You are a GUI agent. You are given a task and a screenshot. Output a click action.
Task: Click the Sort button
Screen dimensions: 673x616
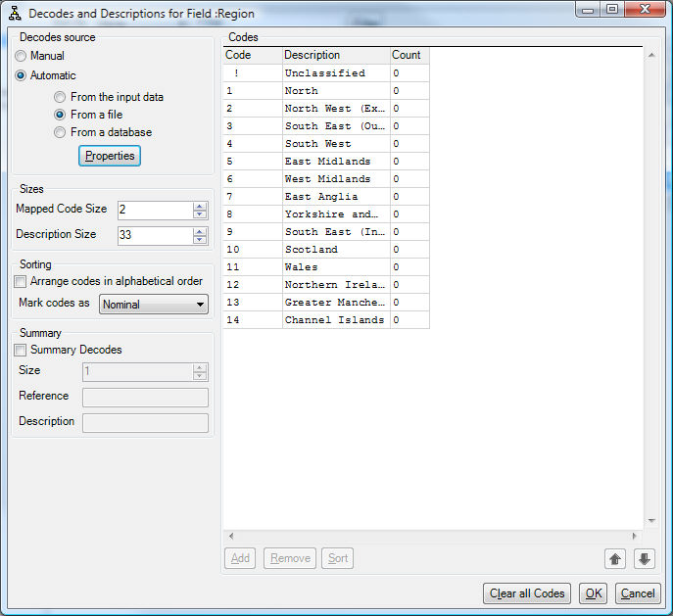pyautogui.click(x=338, y=558)
